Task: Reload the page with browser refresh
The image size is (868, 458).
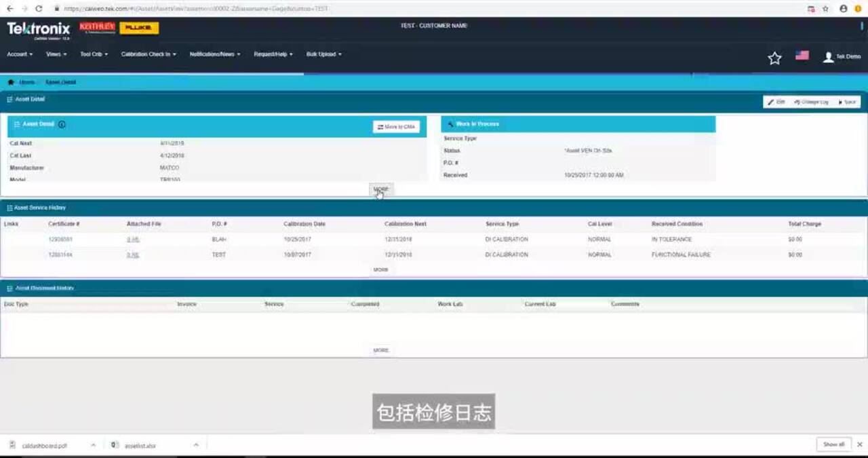Action: coord(39,9)
